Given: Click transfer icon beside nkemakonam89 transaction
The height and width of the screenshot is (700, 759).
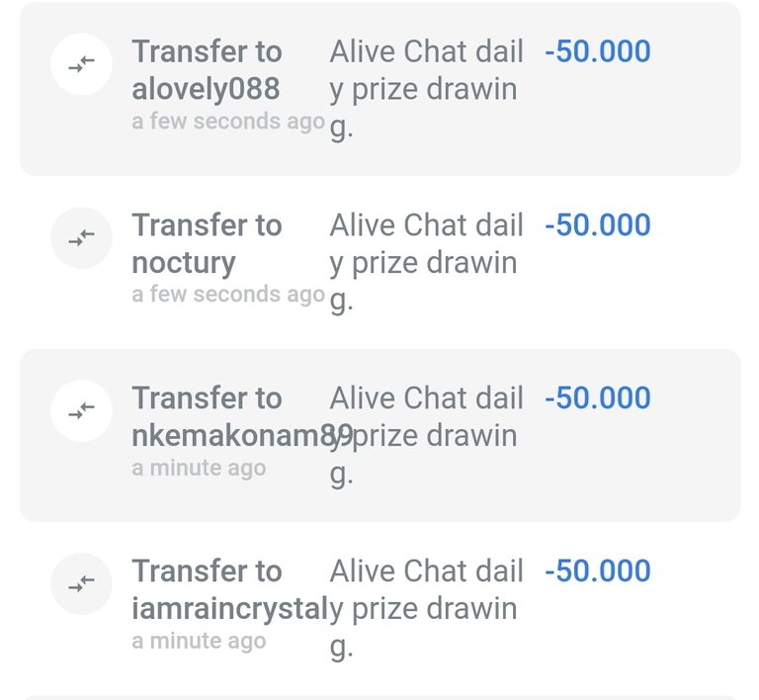Looking at the screenshot, I should click(81, 410).
